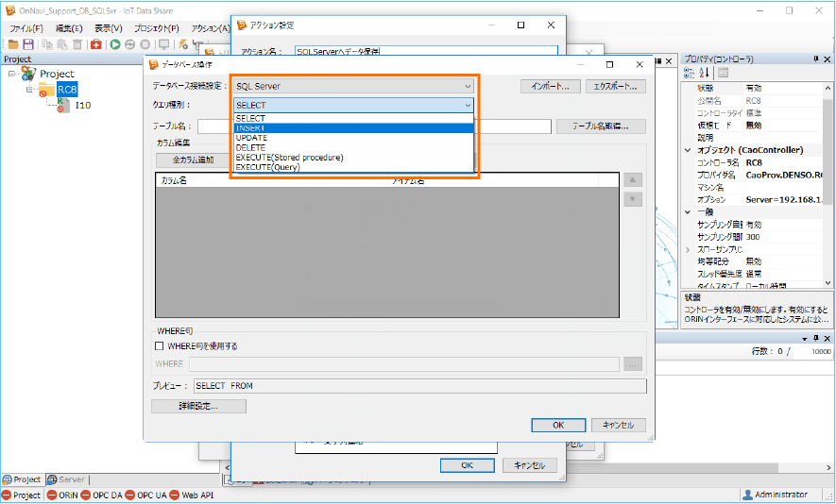Click the red add-controller toolbar icon
836x504 pixels.
96,44
